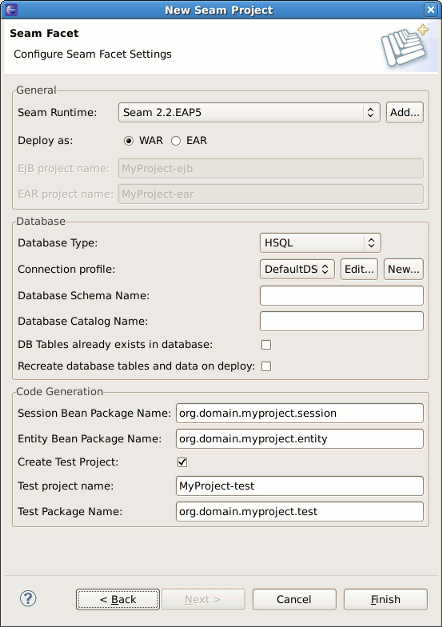
Task: Open the Connection profile DefaultDS dropdown
Action: coord(297,269)
